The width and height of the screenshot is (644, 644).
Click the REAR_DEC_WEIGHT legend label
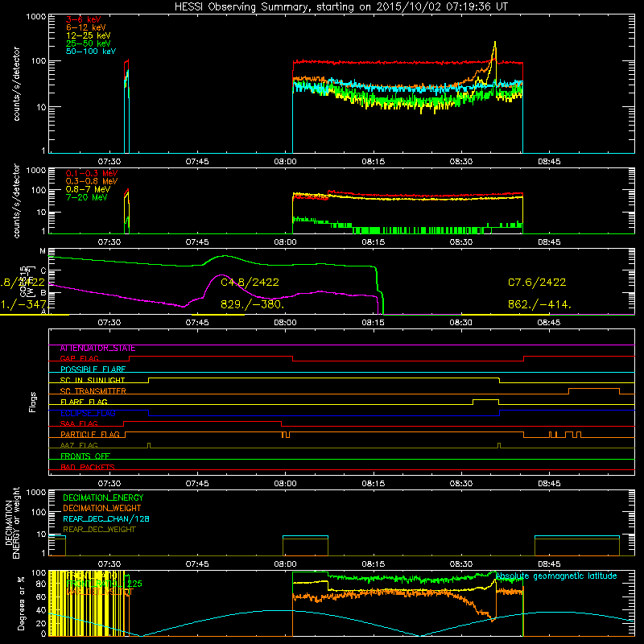(x=99, y=530)
